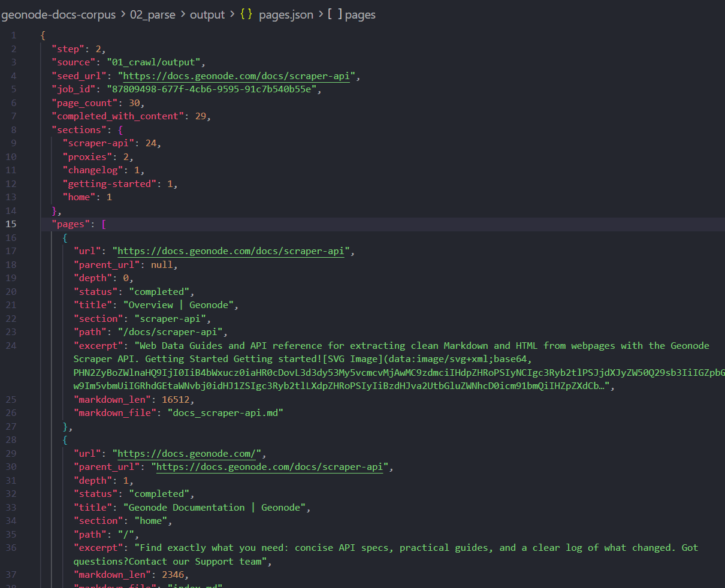This screenshot has height=588, width=725.
Task: Click the markdown_len value 2346
Action: click(173, 575)
